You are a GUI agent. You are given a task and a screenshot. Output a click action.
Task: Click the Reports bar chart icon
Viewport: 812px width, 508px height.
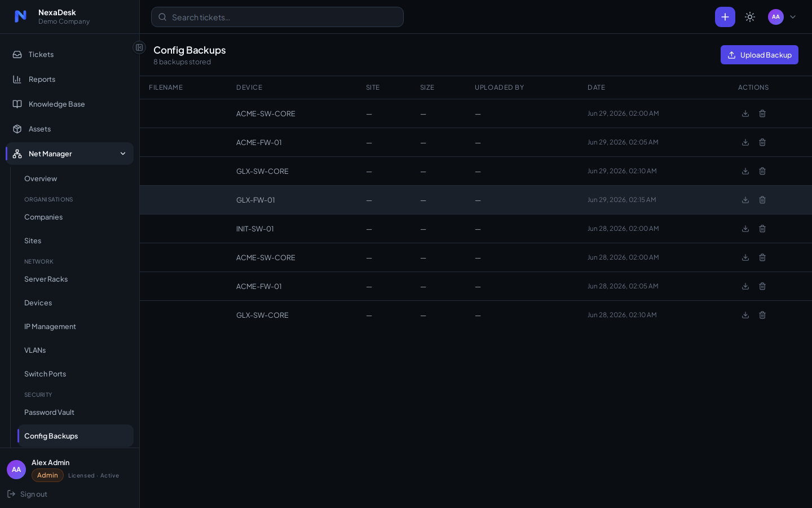click(17, 79)
